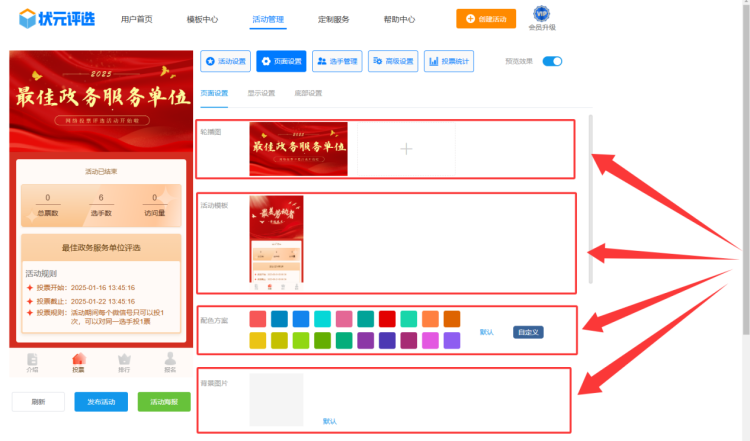This screenshot has width=750, height=441.
Task: Click the 状元评选 logo
Action: [x=52, y=18]
